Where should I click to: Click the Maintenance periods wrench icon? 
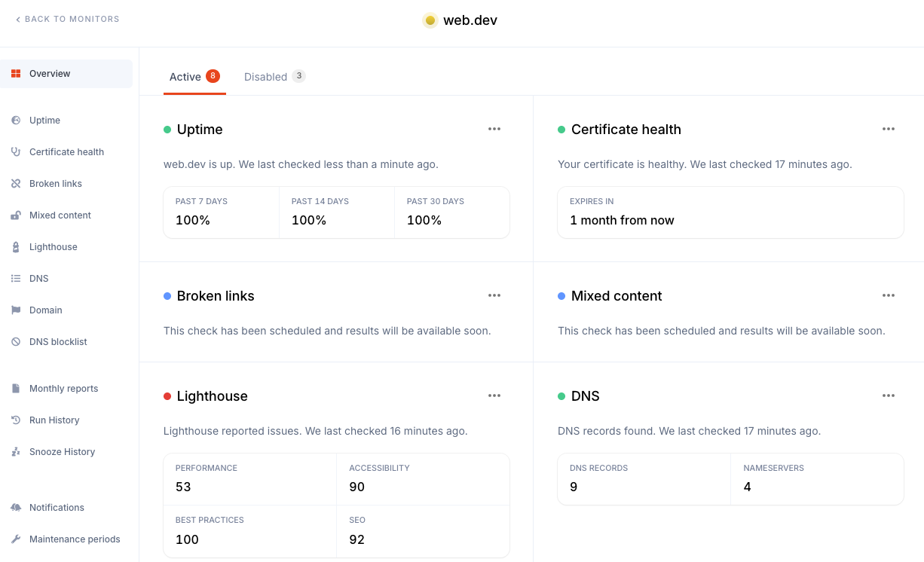[x=16, y=539]
